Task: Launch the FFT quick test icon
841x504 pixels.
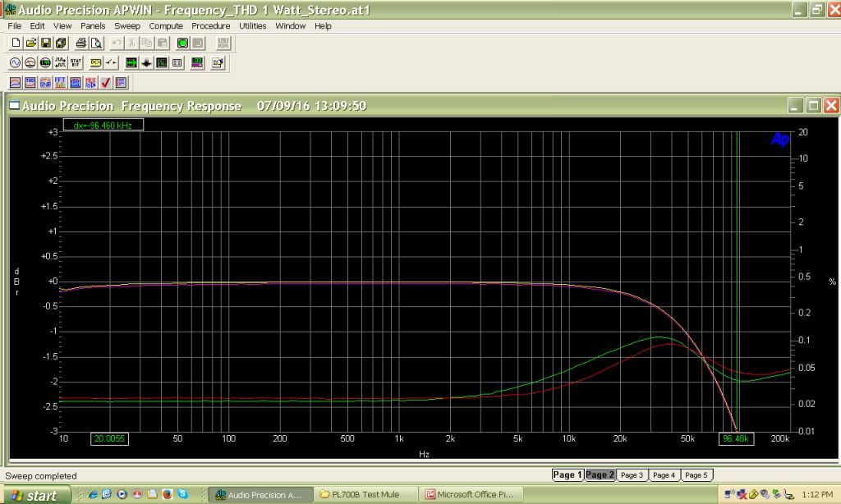Action: point(60,83)
